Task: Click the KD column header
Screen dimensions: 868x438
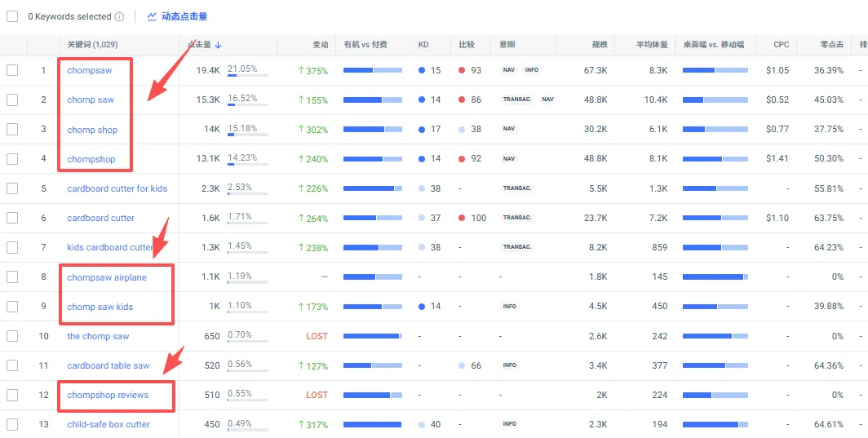Action: [x=423, y=45]
